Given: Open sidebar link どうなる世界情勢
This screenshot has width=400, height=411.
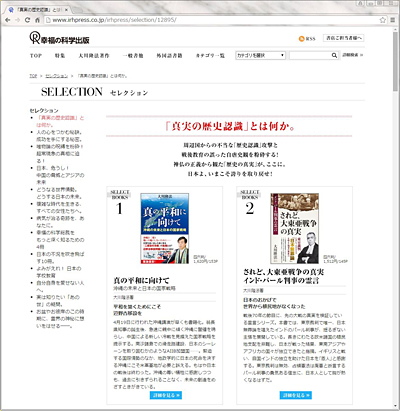Looking at the screenshot, I should coord(59,193).
